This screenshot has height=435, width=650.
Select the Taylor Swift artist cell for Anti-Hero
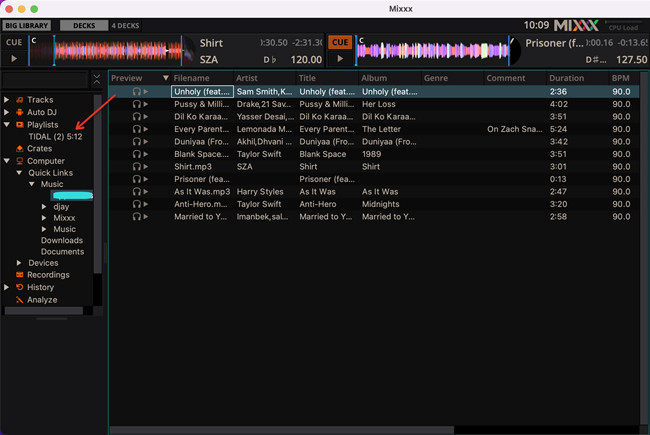click(265, 204)
